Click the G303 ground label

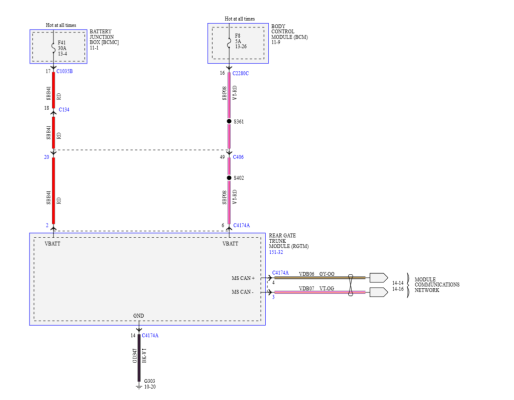click(x=150, y=381)
